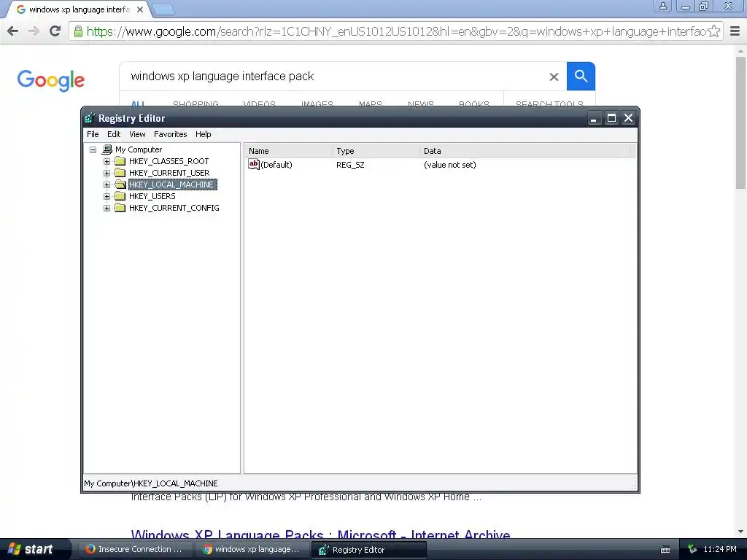Image resolution: width=747 pixels, height=560 pixels.
Task: Click the green padlock in the address bar
Action: pos(78,31)
